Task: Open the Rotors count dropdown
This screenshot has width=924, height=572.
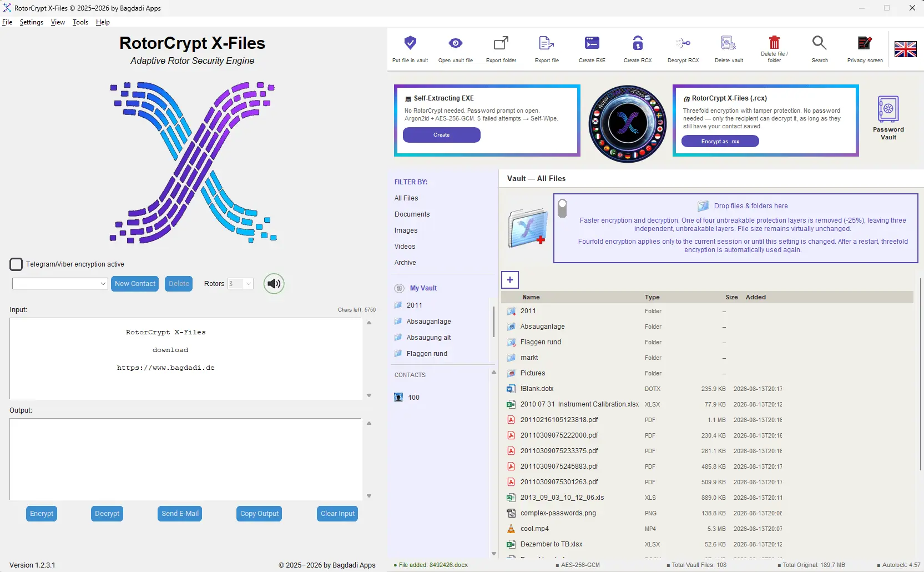Action: (x=240, y=284)
